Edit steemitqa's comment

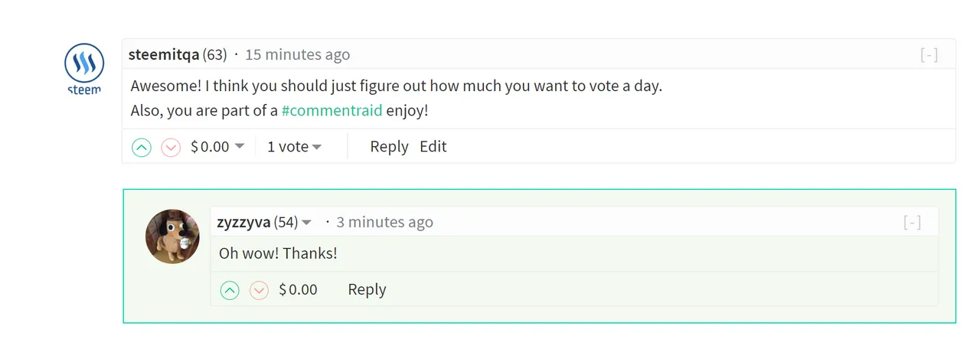point(433,147)
